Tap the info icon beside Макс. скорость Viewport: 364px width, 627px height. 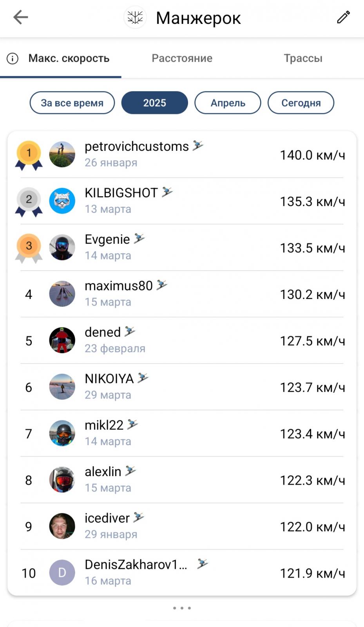point(13,59)
